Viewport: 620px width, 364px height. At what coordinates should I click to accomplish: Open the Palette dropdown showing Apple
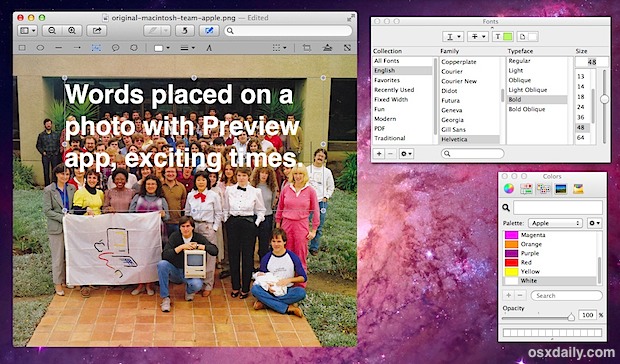click(x=555, y=223)
